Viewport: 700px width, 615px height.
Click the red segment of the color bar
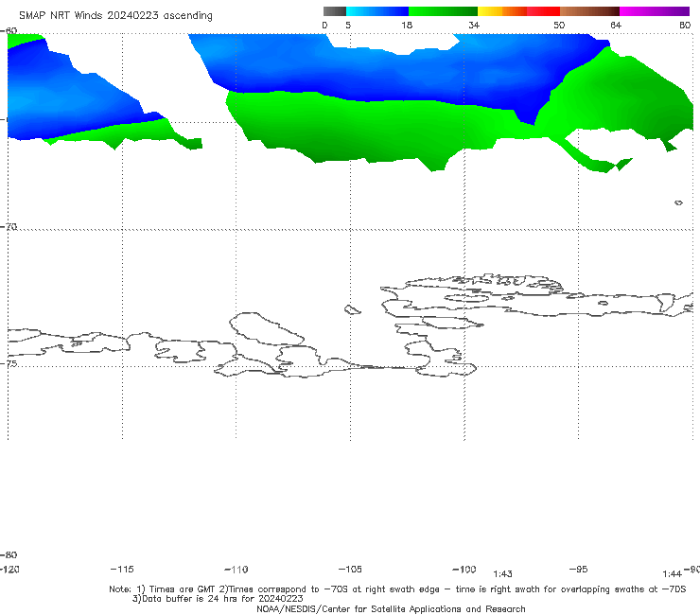(543, 11)
